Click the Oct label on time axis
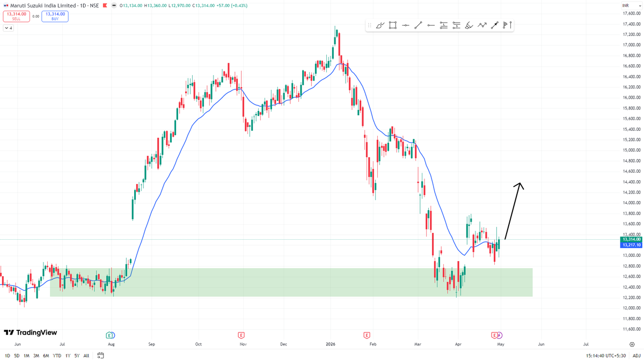644x362 pixels. coord(199,344)
